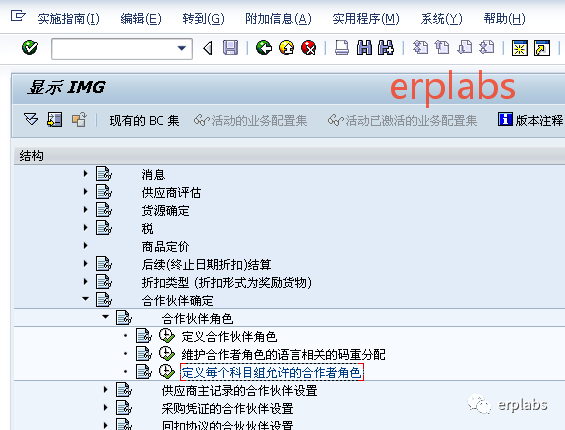The width and height of the screenshot is (565, 430).
Task: Click the position/set focus icon in IMG toolbar
Action: point(54,120)
